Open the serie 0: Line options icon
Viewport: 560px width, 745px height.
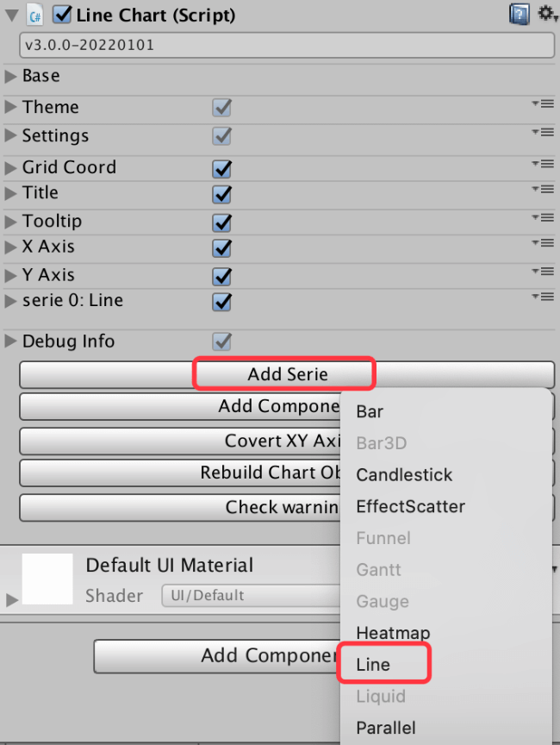542,297
